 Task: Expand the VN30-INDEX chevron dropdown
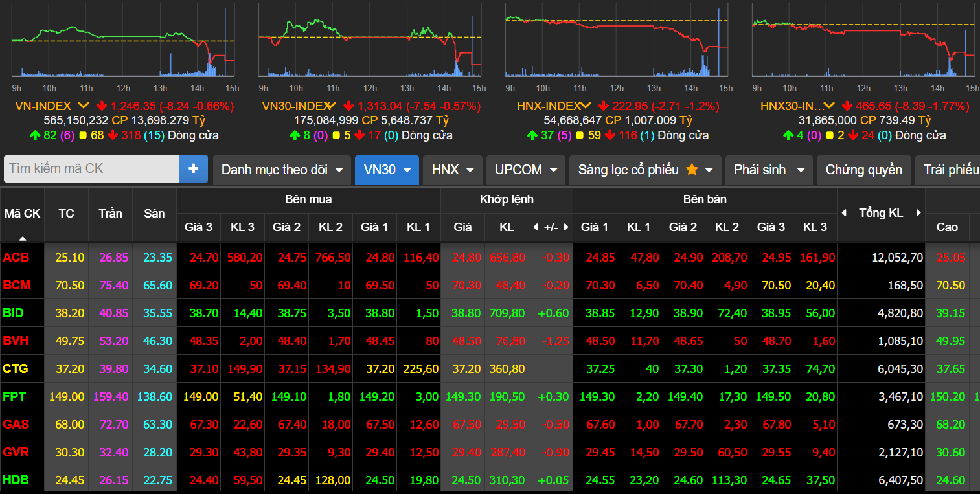330,106
